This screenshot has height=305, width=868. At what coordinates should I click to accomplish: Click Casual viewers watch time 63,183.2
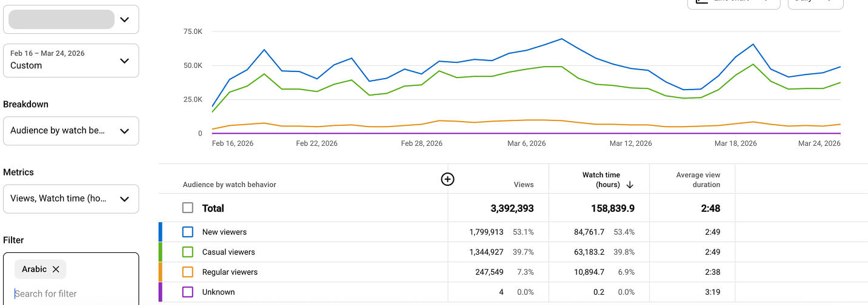589,252
